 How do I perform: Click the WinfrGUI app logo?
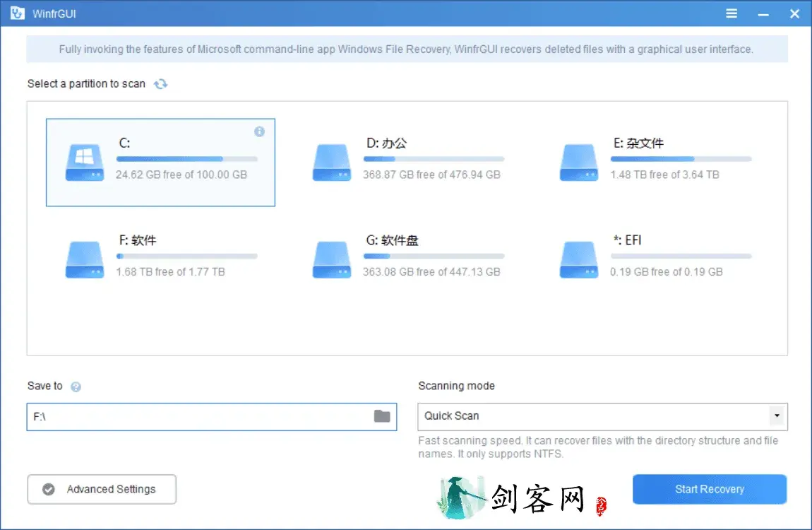18,13
